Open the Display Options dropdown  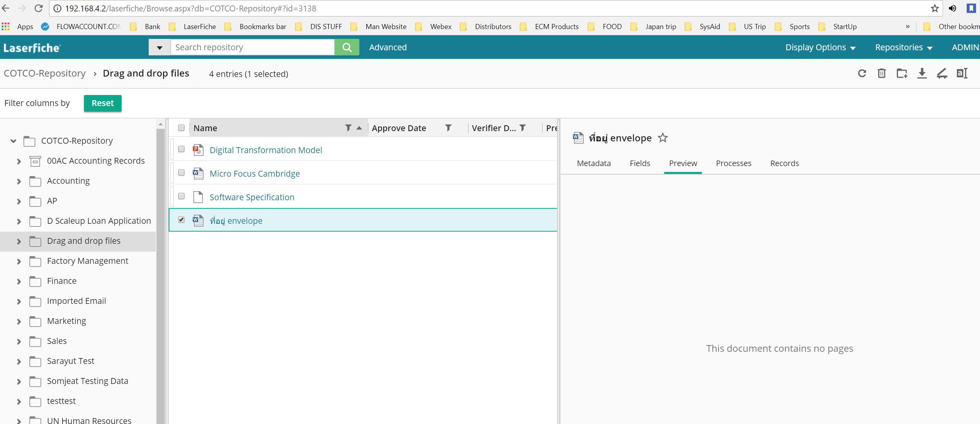(x=820, y=48)
